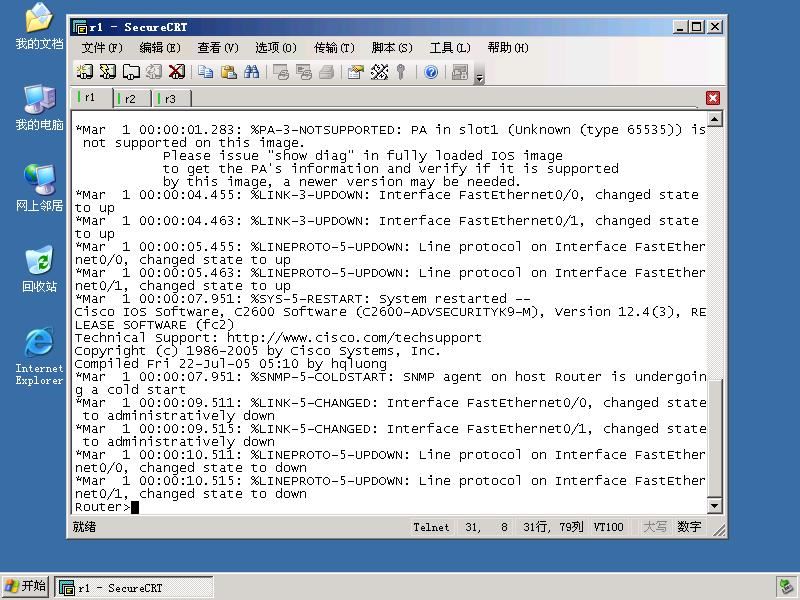Open the 脚本(S) menu
Screen dimensions: 800x600
tap(392, 48)
